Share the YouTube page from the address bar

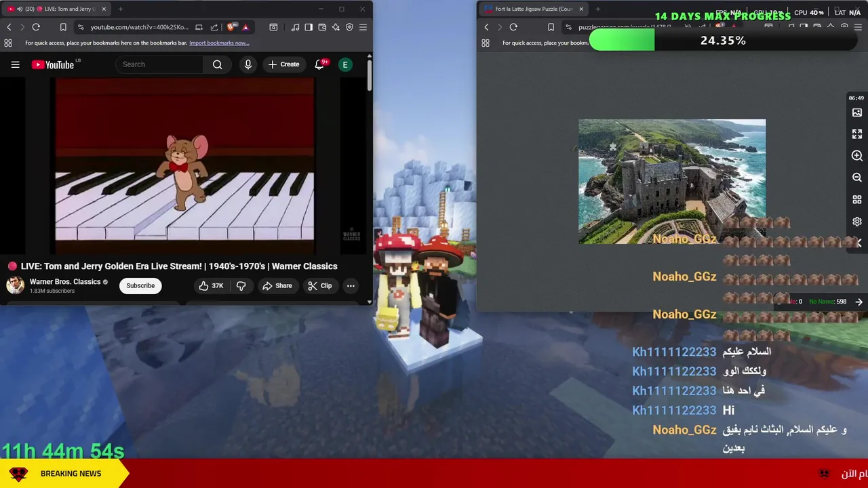[x=214, y=27]
